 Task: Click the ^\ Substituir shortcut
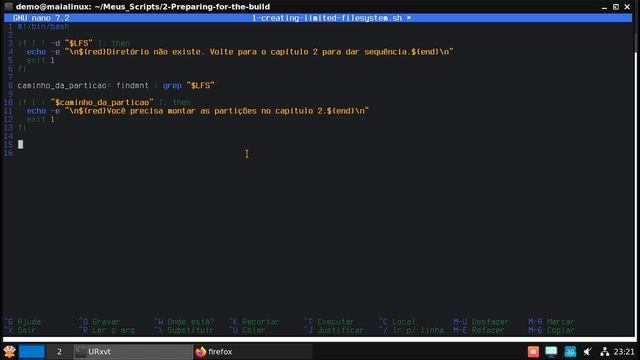[184, 330]
